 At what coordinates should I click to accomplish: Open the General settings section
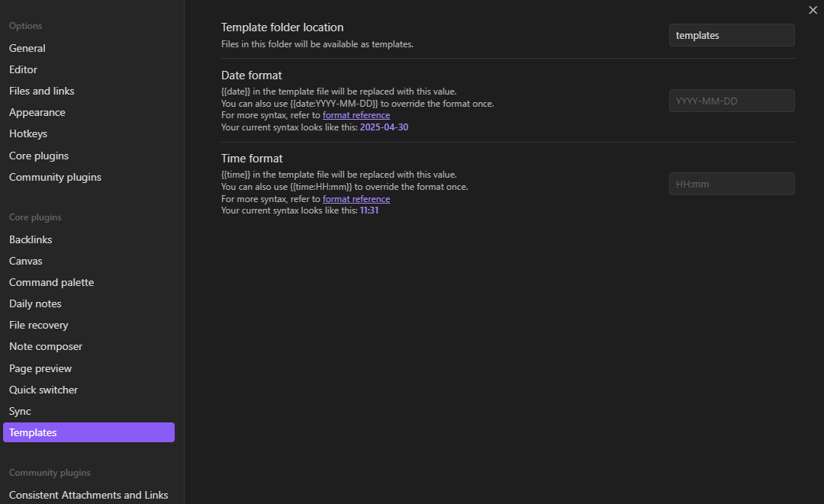click(x=27, y=48)
